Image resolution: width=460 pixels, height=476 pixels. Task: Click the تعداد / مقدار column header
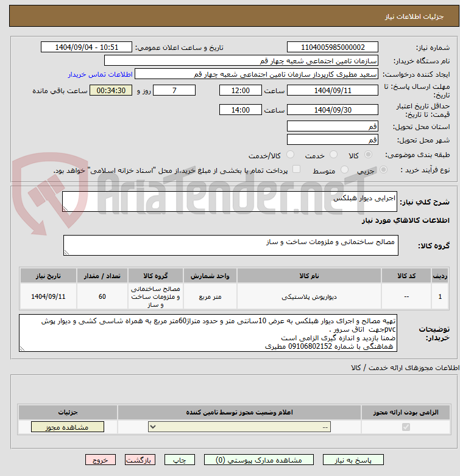click(102, 276)
